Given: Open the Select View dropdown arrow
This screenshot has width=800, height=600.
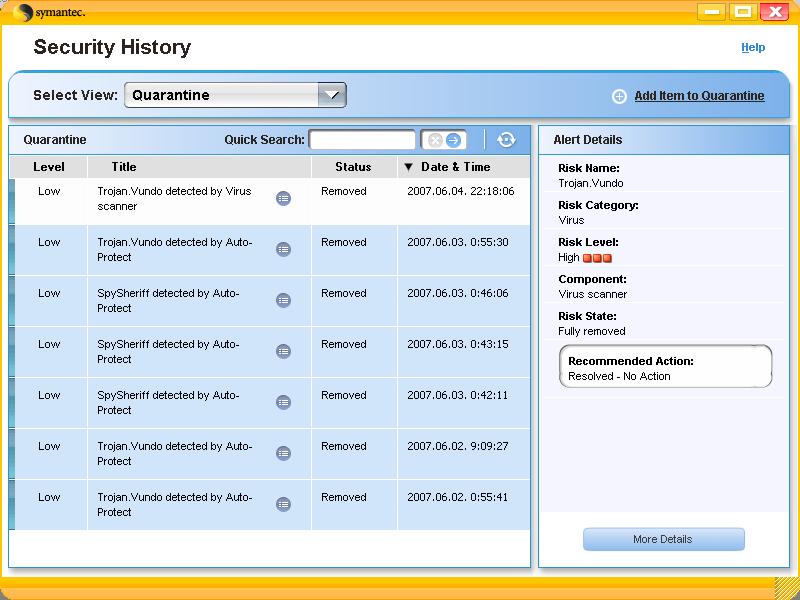Looking at the screenshot, I should click(x=332, y=95).
